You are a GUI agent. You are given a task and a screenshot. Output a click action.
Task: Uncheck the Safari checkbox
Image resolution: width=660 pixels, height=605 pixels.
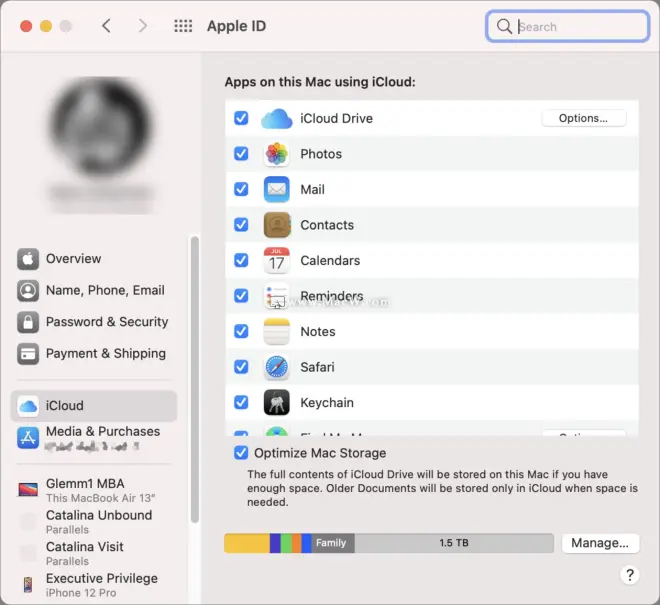click(x=241, y=367)
